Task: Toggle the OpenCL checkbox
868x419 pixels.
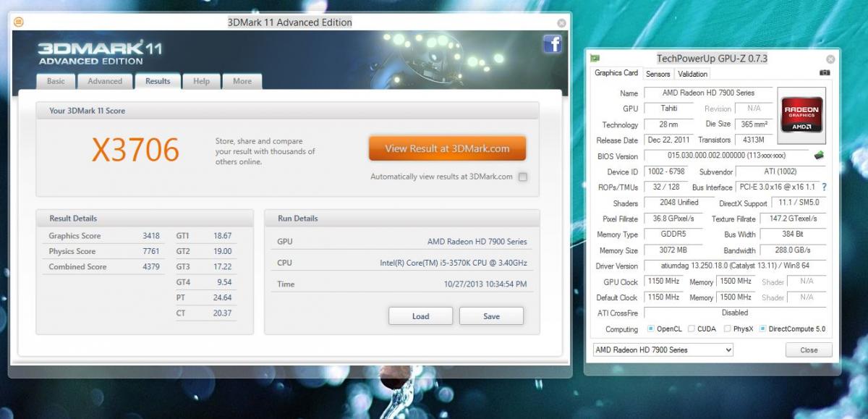Action: [x=650, y=329]
